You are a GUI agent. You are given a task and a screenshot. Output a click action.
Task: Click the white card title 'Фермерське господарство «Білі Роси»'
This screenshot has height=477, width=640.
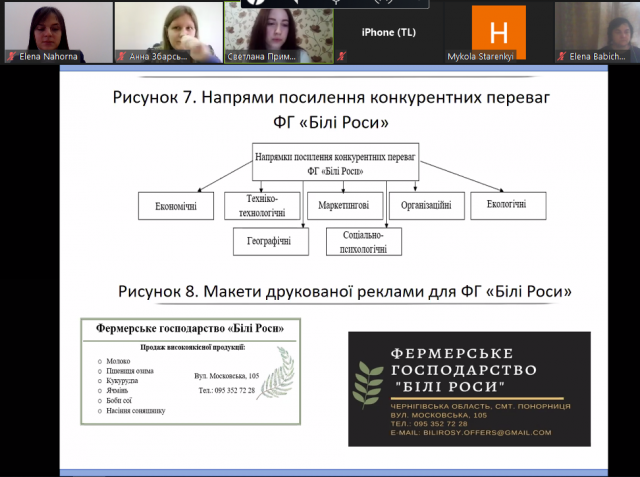[190, 328]
